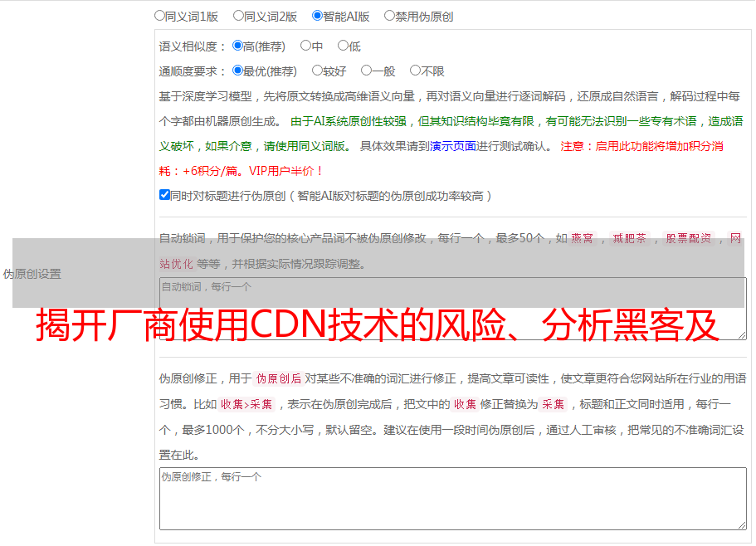Click the 伪原创设置 label
This screenshot has width=756, height=546.
tap(32, 274)
